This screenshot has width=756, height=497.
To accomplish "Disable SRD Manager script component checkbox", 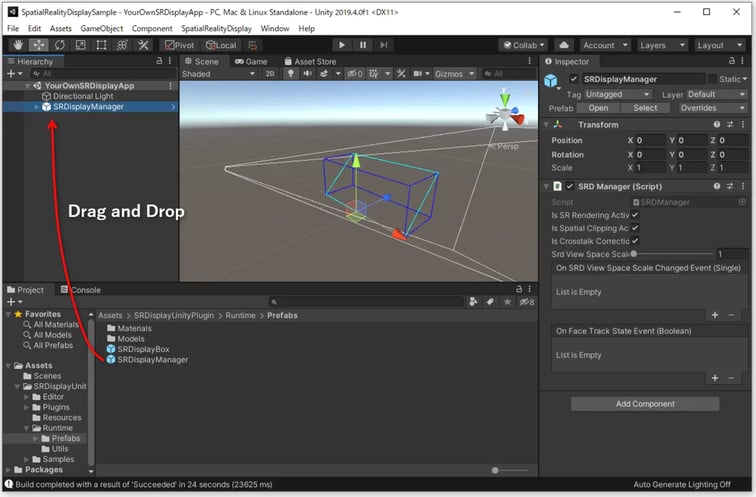I will (x=570, y=186).
